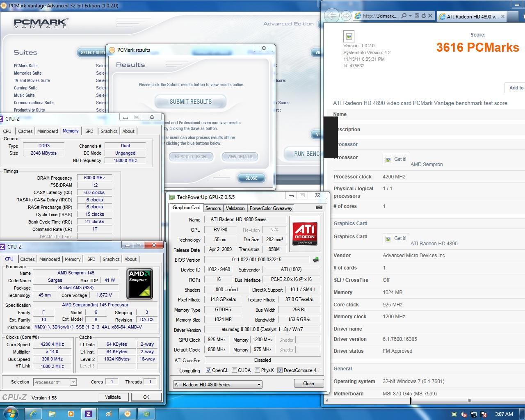Click the broken image icon above Version

tap(349, 36)
